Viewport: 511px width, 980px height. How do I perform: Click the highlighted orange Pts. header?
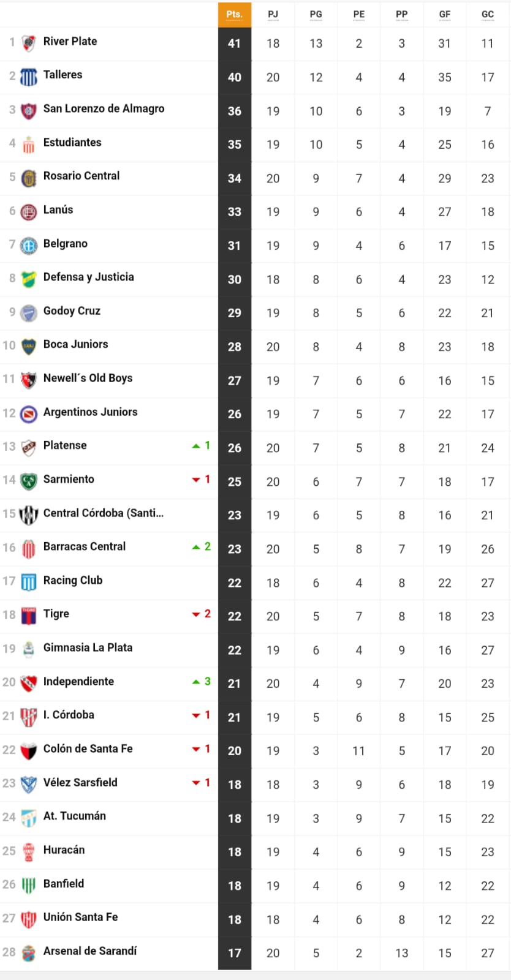[x=235, y=13]
